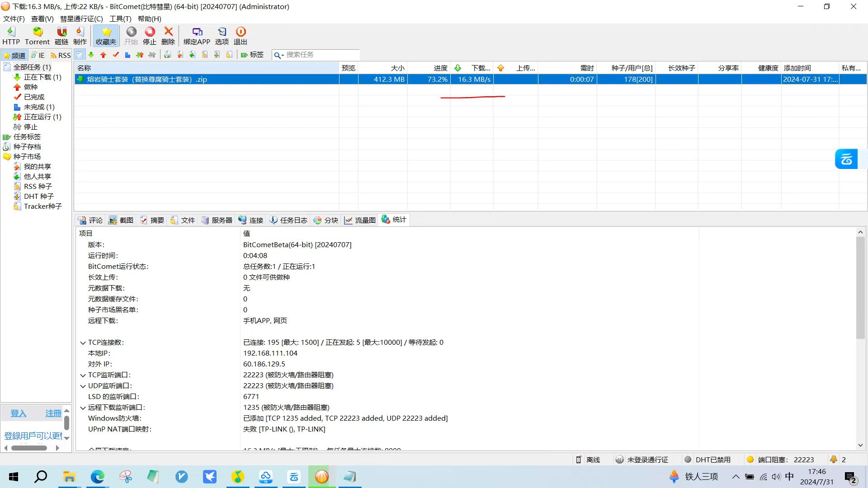868x488 pixels.
Task: Click the 退出 exit toolbar icon
Action: 241,36
